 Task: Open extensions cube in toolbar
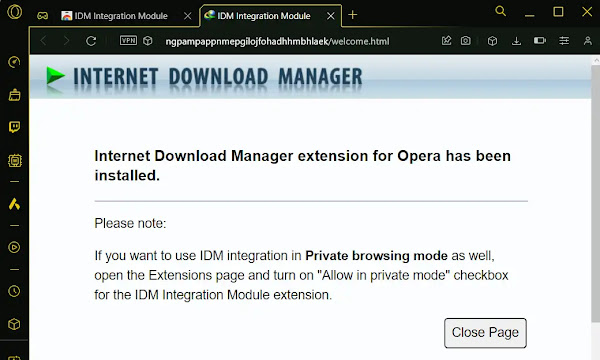pyautogui.click(x=492, y=41)
